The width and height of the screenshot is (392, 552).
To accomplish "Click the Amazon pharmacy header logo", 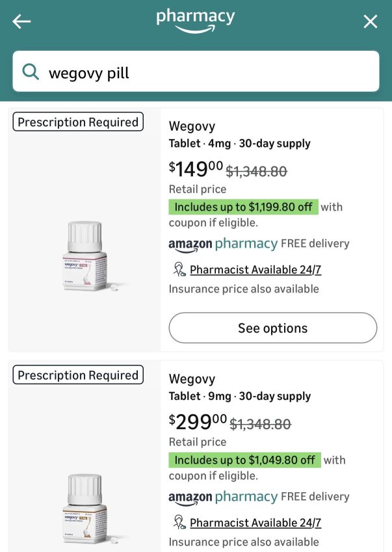I will (x=195, y=21).
